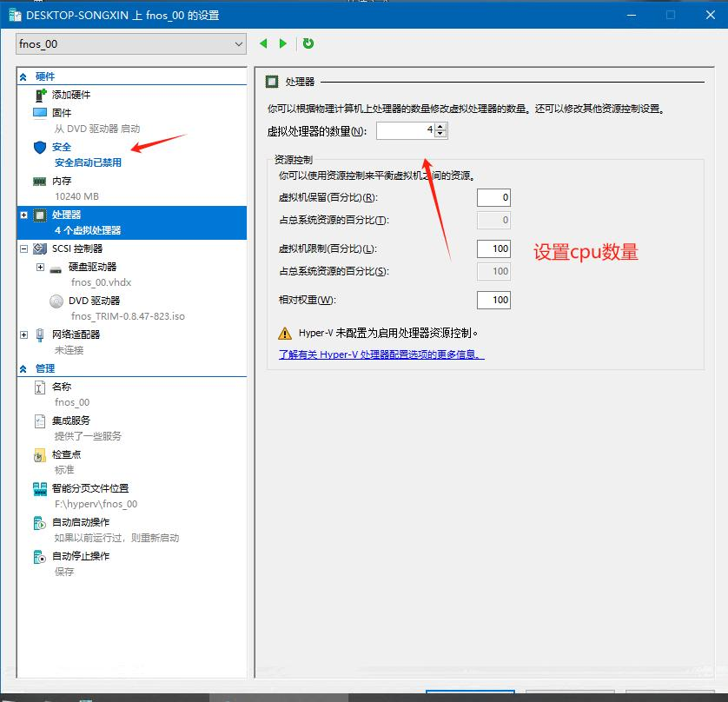Viewport: 728px width, 702px height.
Task: Select 固件 tree item label
Action: tap(62, 113)
